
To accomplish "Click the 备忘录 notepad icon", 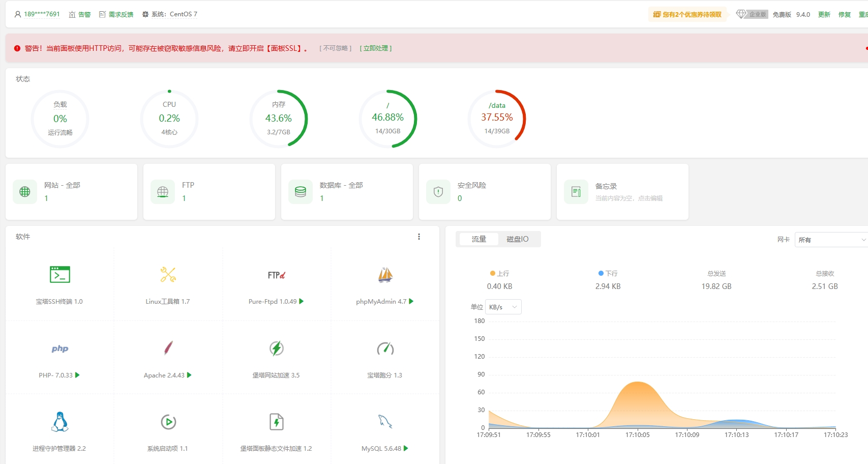I will click(x=576, y=192).
